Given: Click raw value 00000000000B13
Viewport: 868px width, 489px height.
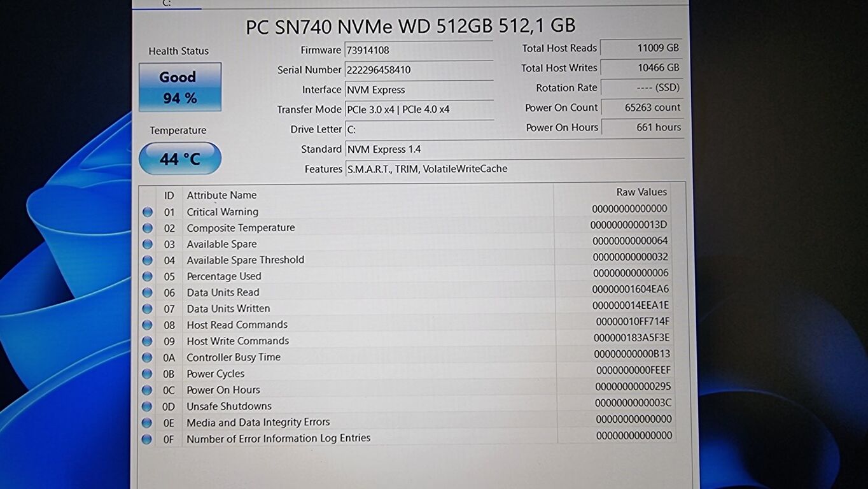Looking at the screenshot, I should [x=632, y=354].
